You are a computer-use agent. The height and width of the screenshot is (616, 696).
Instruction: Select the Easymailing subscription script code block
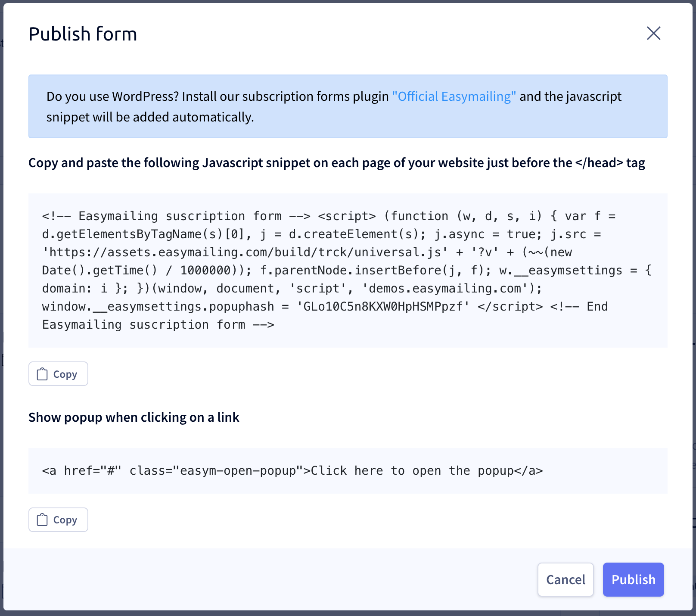348,270
